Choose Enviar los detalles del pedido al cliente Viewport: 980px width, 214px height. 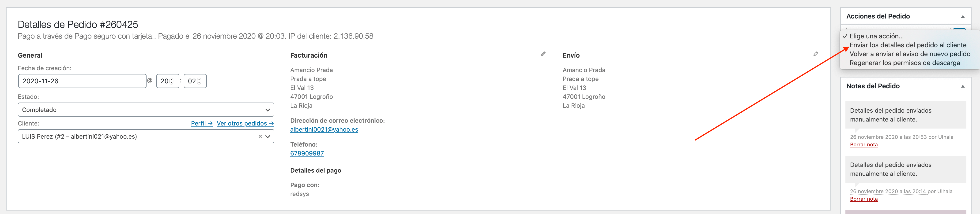tap(908, 45)
